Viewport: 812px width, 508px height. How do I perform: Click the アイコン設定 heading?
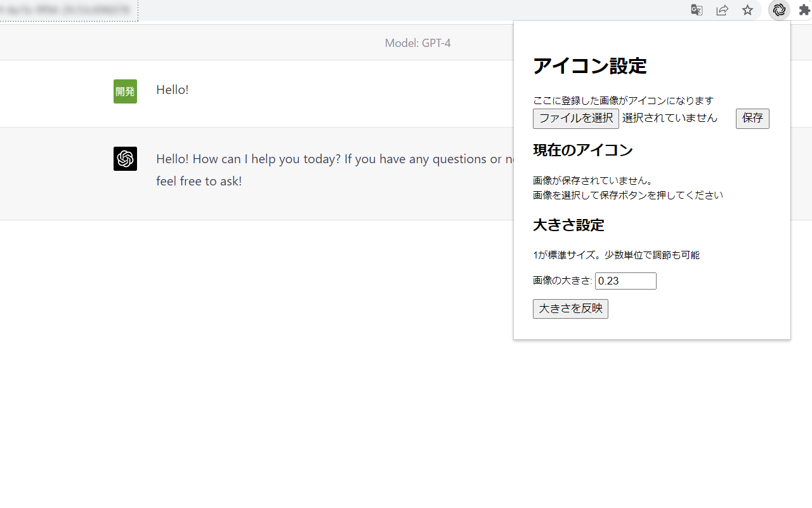coord(589,66)
